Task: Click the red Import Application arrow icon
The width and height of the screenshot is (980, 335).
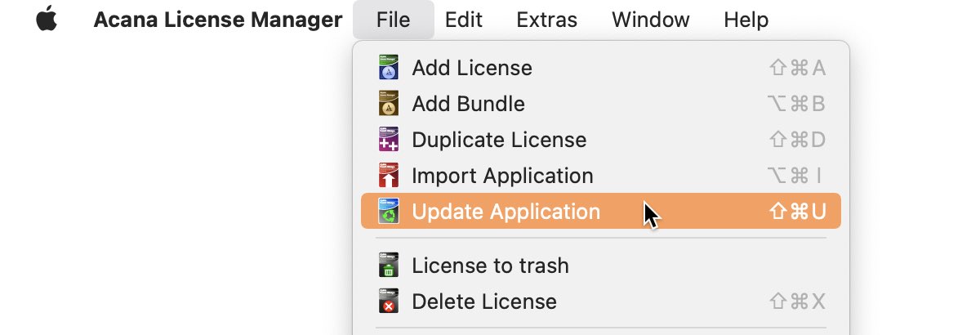Action: point(389,176)
